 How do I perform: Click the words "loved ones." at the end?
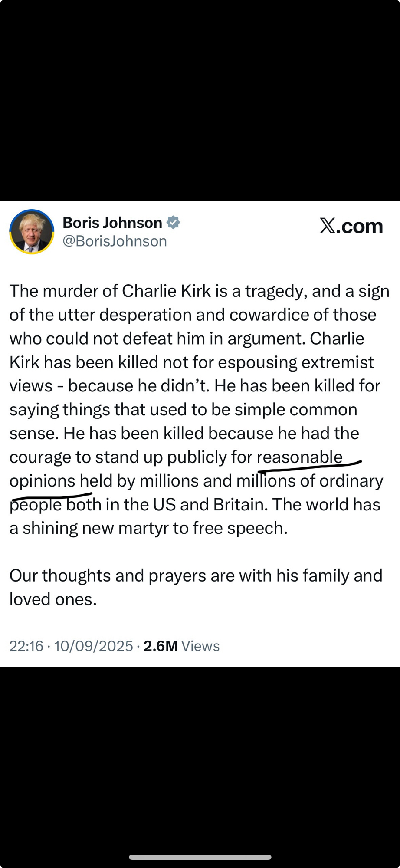click(x=53, y=599)
